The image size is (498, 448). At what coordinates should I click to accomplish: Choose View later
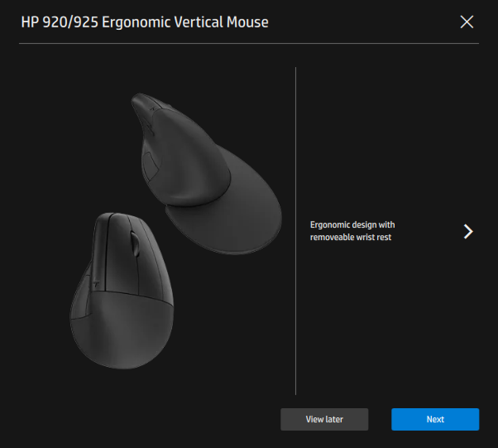324,419
